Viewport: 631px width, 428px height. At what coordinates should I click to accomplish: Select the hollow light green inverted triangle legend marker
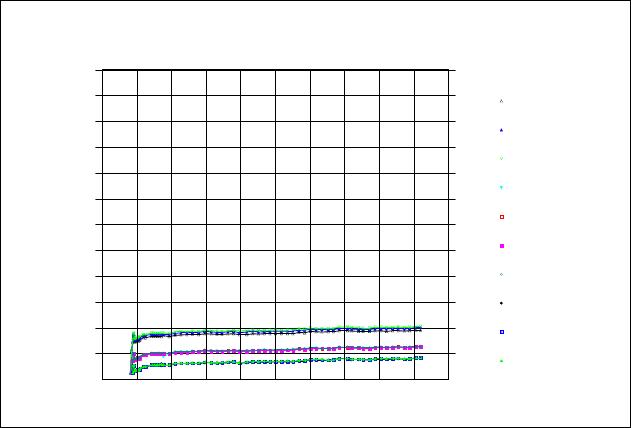coord(501,158)
